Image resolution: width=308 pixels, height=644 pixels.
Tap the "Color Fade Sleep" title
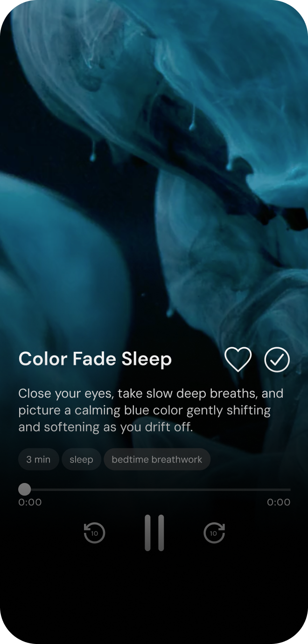[95, 359]
